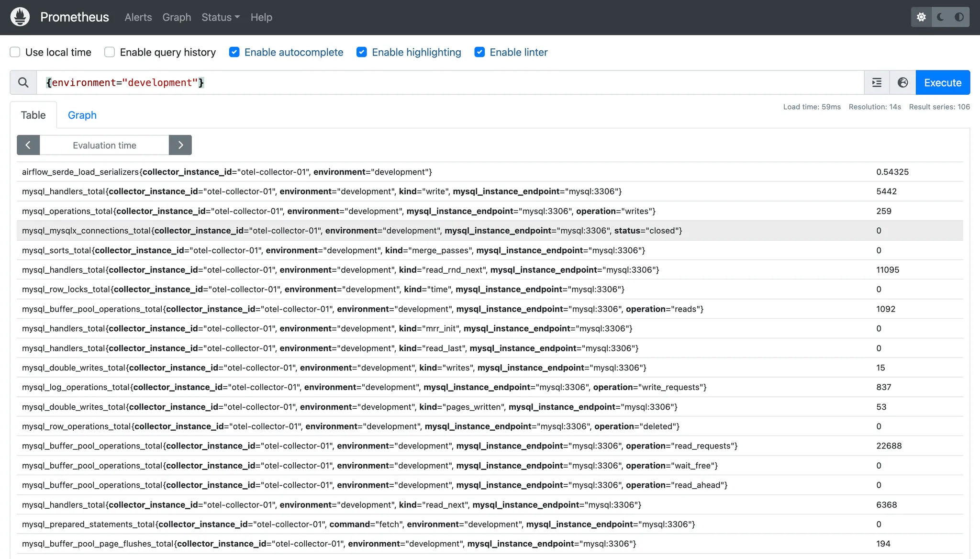This screenshot has width=980, height=559.
Task: Click the value 6368
Action: [887, 505]
